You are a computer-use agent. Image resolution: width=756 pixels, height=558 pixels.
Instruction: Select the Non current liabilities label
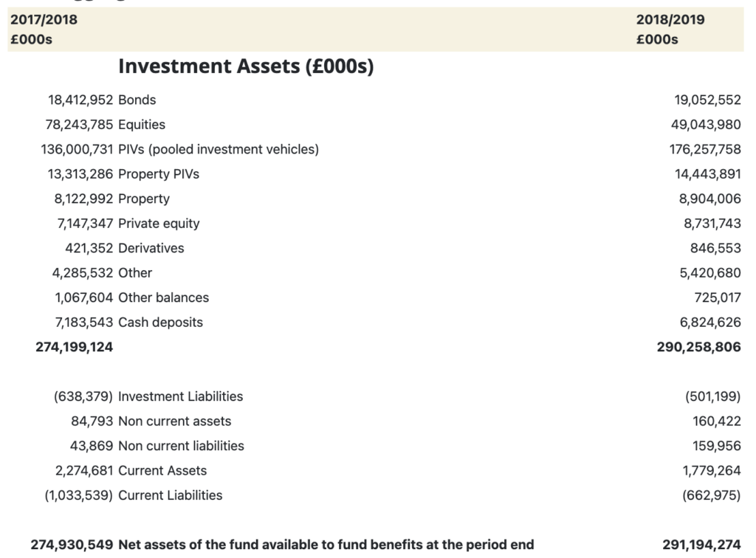pos(181,446)
